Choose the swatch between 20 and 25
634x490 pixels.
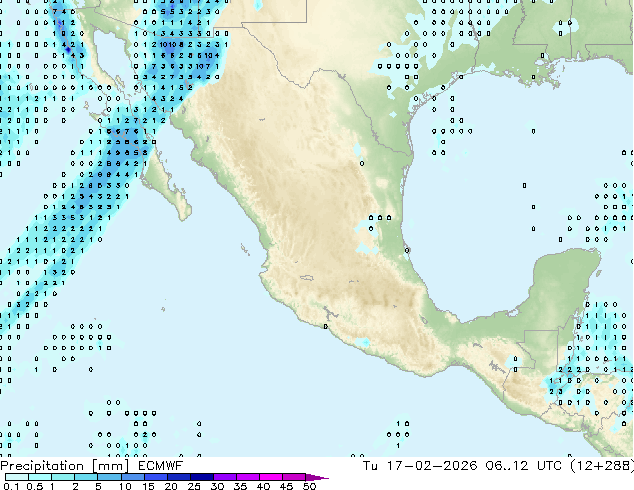[179, 477]
